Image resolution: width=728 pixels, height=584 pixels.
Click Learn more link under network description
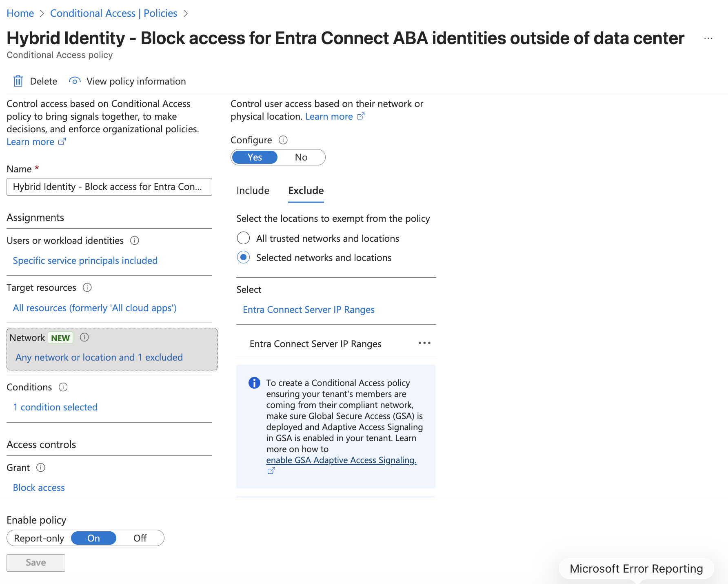(329, 116)
